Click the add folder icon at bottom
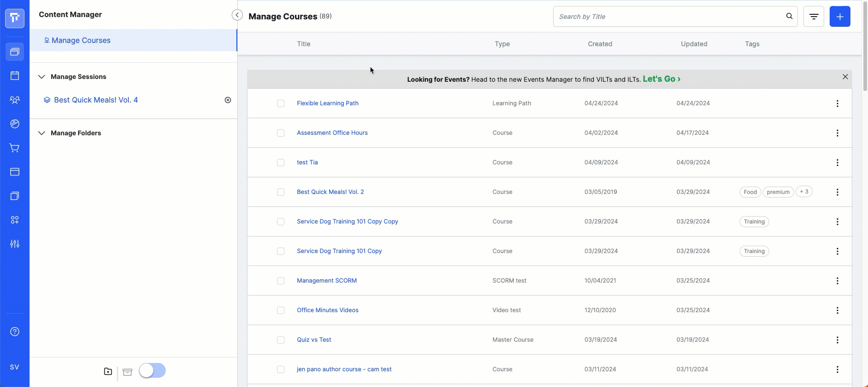The height and width of the screenshot is (387, 868). [108, 371]
